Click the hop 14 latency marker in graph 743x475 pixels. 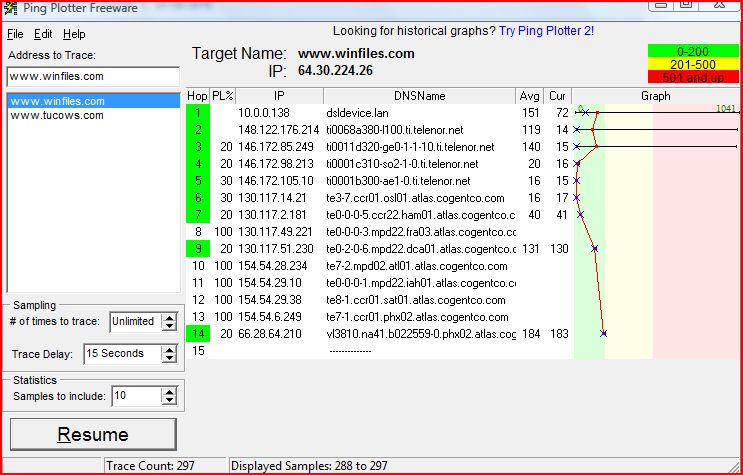coord(603,333)
